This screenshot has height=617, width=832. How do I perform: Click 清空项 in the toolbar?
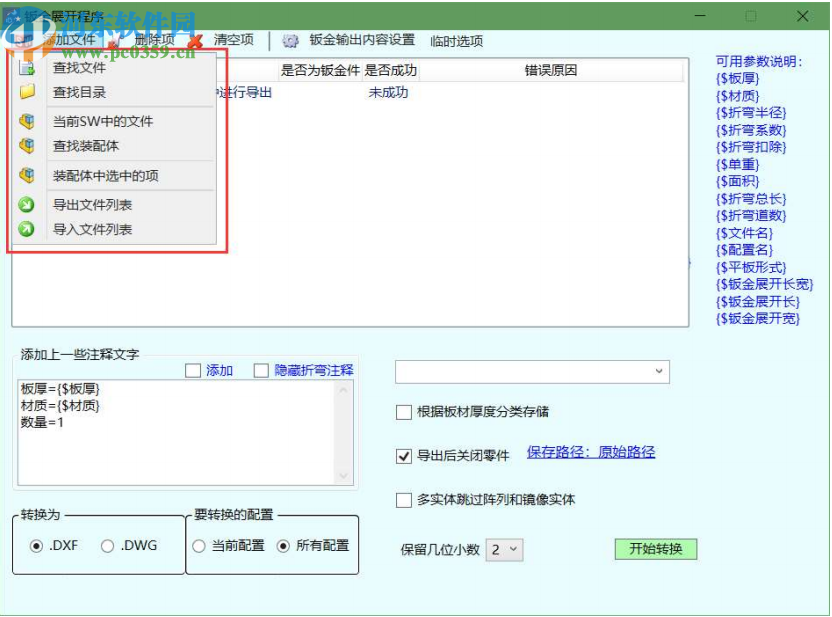tap(233, 40)
